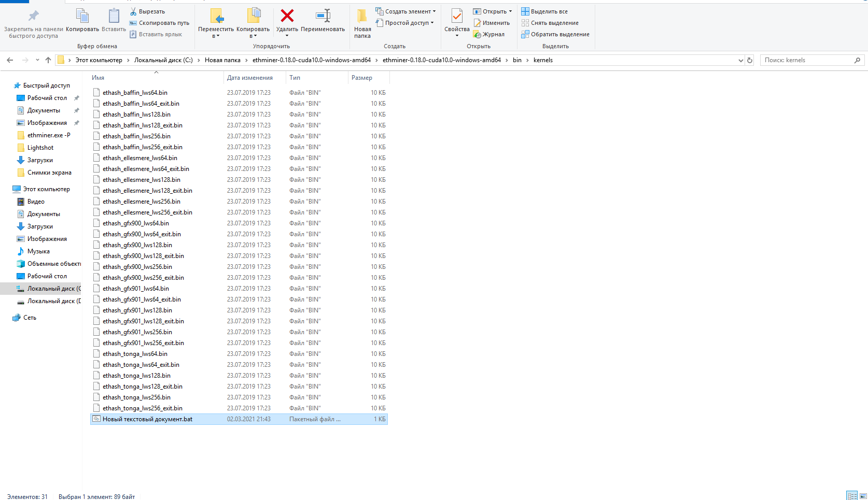Create a new folder with Новая папка
868x500 pixels.
tap(362, 24)
